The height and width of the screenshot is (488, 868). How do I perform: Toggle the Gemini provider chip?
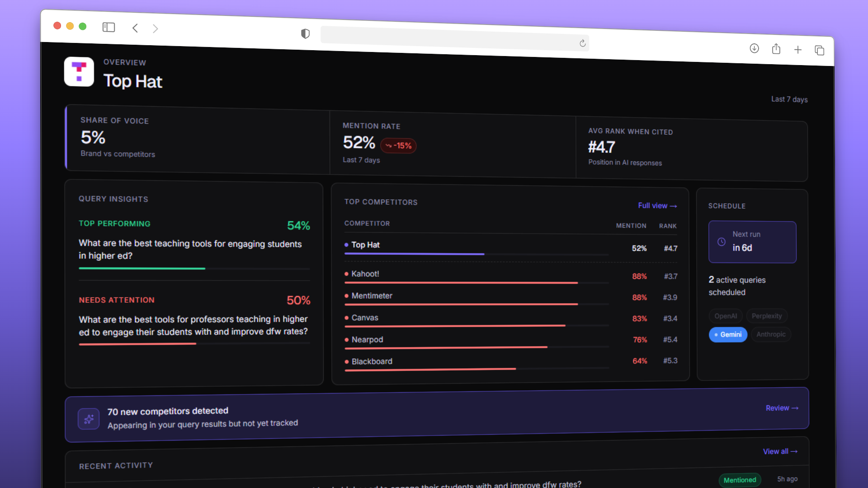(x=728, y=334)
